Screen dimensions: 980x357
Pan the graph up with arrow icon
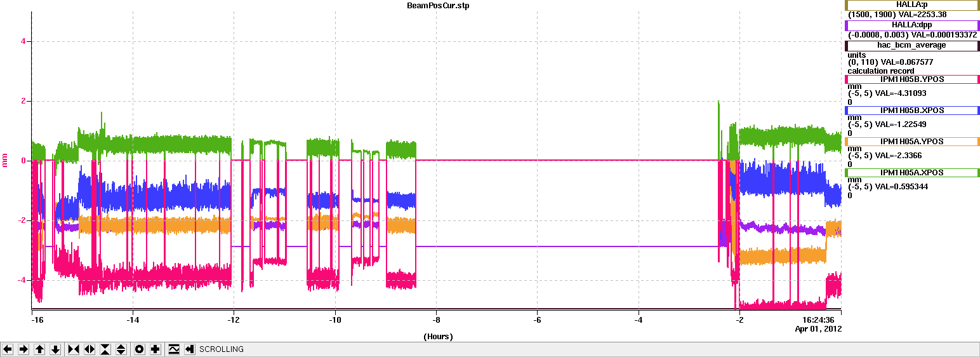coord(39,349)
